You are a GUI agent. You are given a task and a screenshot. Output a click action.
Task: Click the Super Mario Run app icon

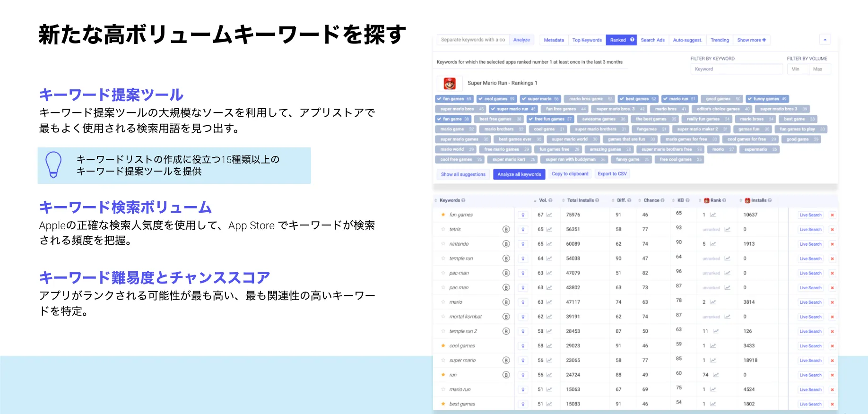click(450, 83)
